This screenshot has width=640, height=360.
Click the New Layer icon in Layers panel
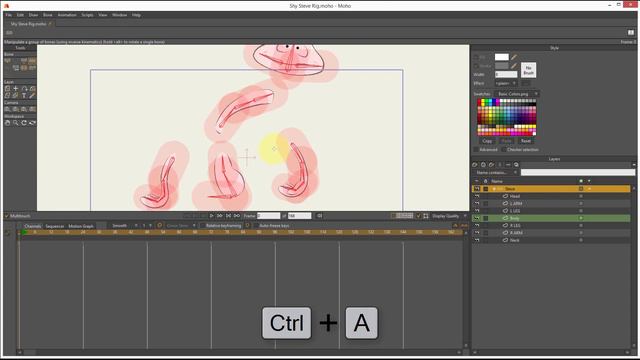tap(475, 165)
